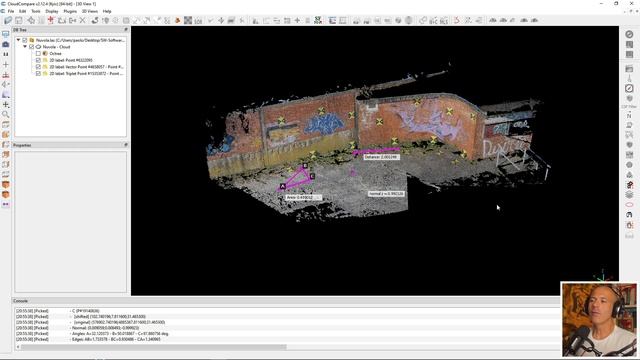Click the console line starting with Angles
640x360 pixels.
coord(120,333)
